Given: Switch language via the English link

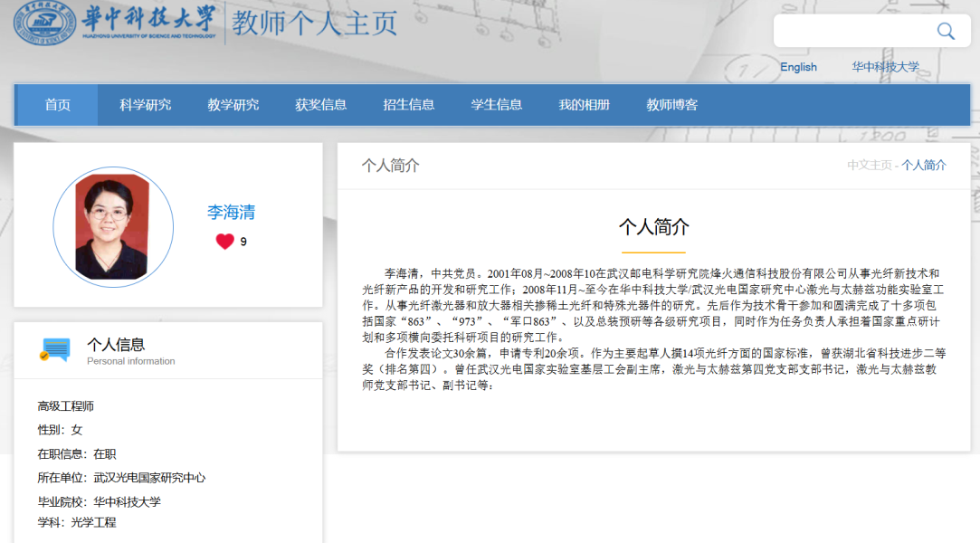Looking at the screenshot, I should 798,67.
